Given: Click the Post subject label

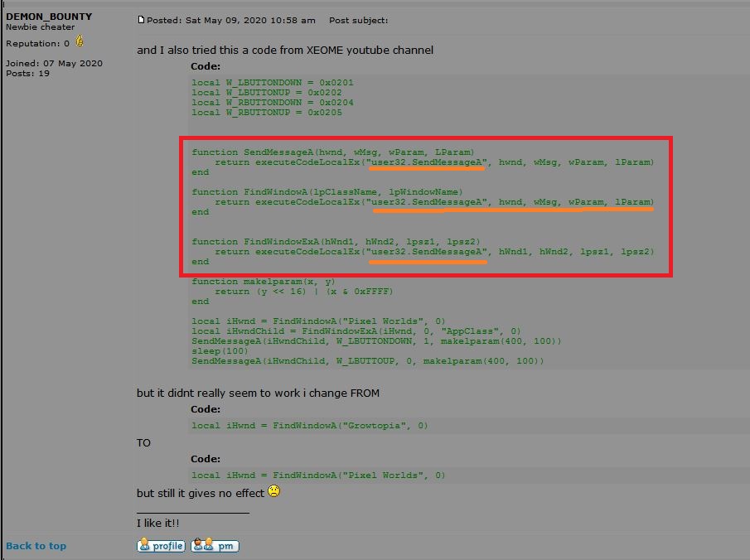Looking at the screenshot, I should click(x=358, y=20).
